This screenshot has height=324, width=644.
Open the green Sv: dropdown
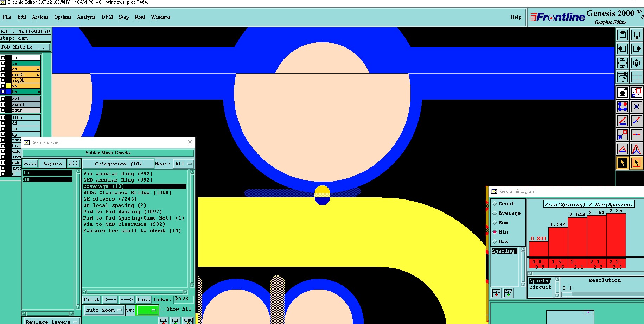147,310
